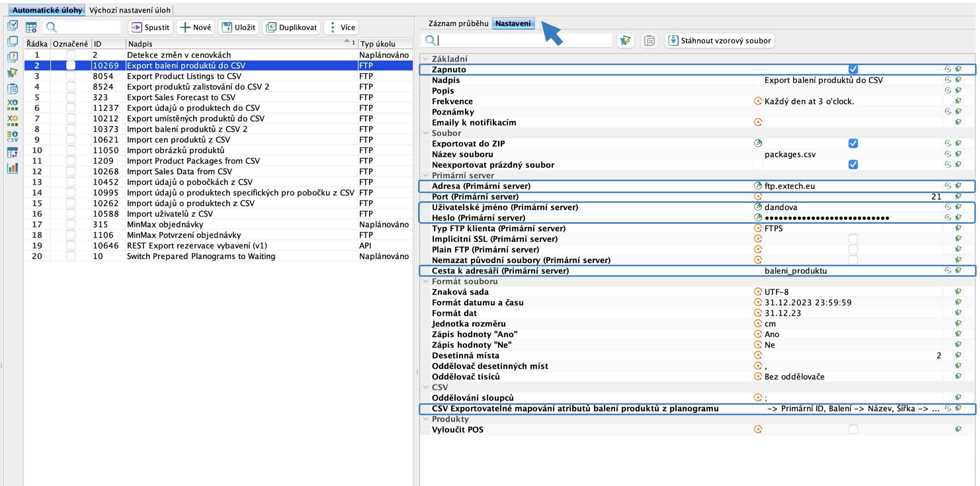Click the Stáhnout vzorový soubor button

point(720,40)
